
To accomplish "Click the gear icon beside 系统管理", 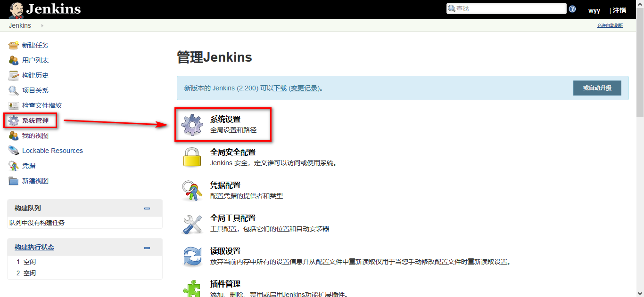I will tap(14, 120).
